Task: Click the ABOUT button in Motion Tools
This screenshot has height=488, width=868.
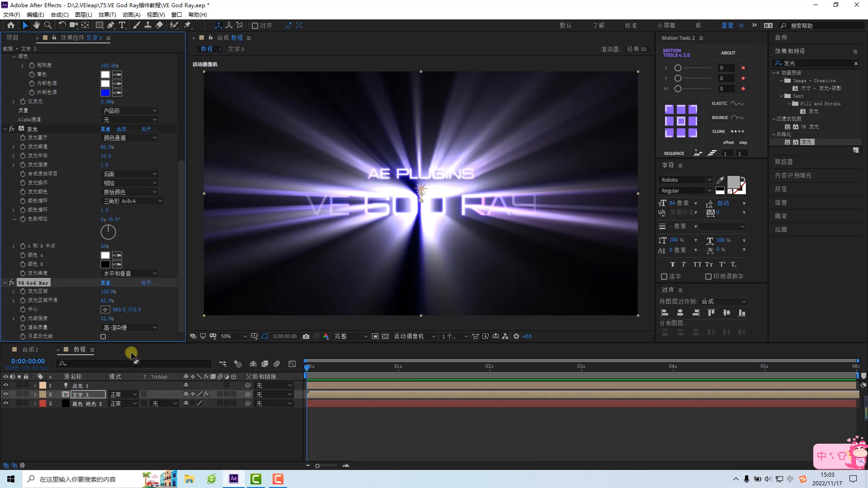Action: click(728, 53)
